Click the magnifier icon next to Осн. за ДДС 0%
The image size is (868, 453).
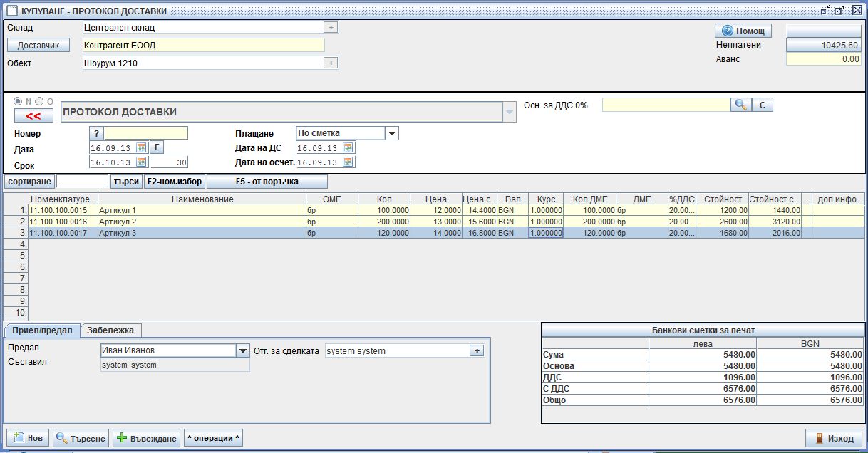tap(741, 105)
